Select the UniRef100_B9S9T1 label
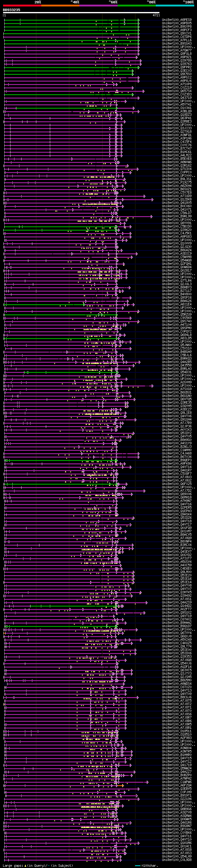The image size is (197, 868). tap(177, 796)
